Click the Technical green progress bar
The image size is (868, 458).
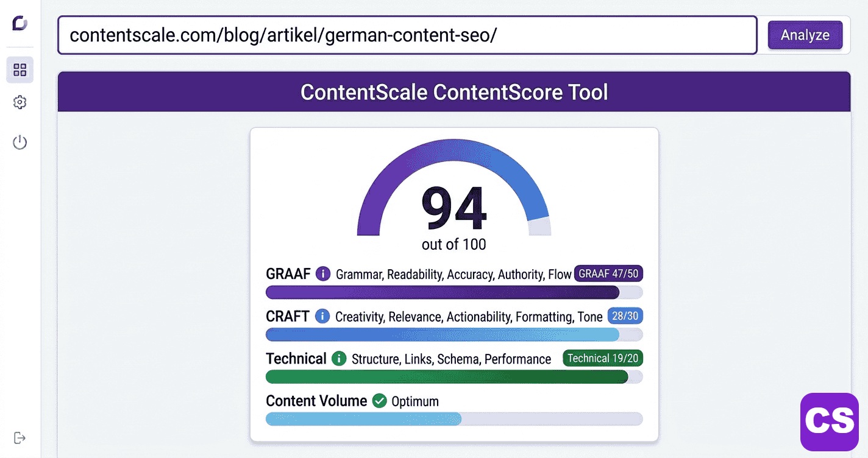click(x=446, y=376)
